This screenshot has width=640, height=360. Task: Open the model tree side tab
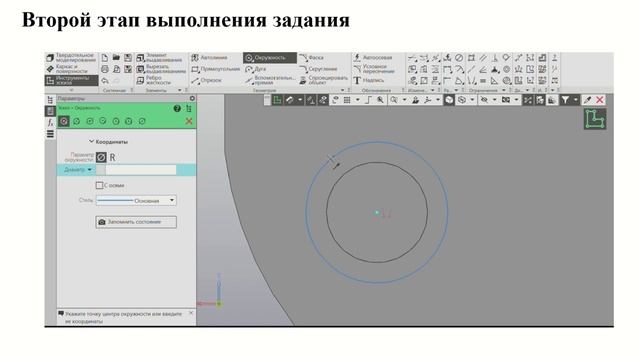point(50,100)
